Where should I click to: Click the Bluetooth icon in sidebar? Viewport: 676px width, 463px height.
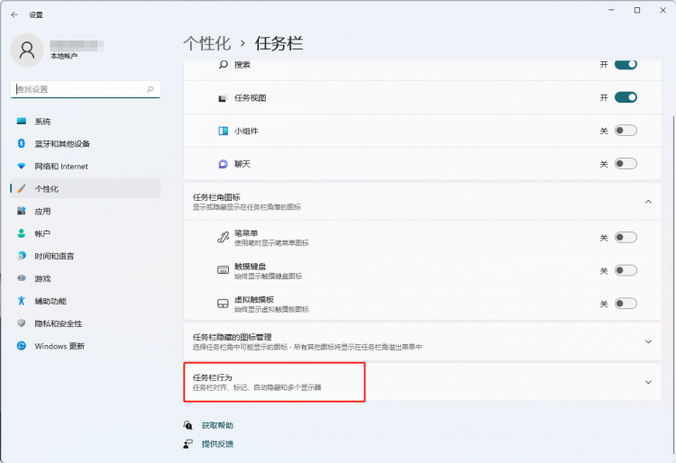(x=21, y=144)
